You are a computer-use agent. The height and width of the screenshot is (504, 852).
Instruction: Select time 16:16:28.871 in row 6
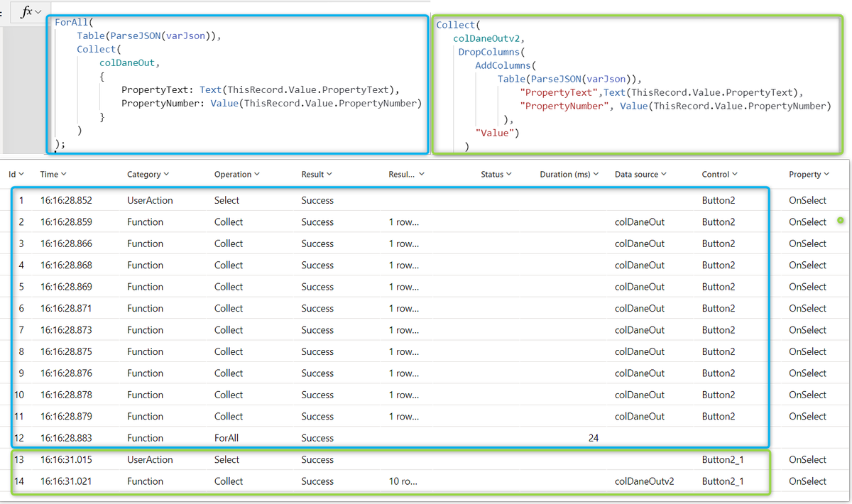[x=66, y=309]
